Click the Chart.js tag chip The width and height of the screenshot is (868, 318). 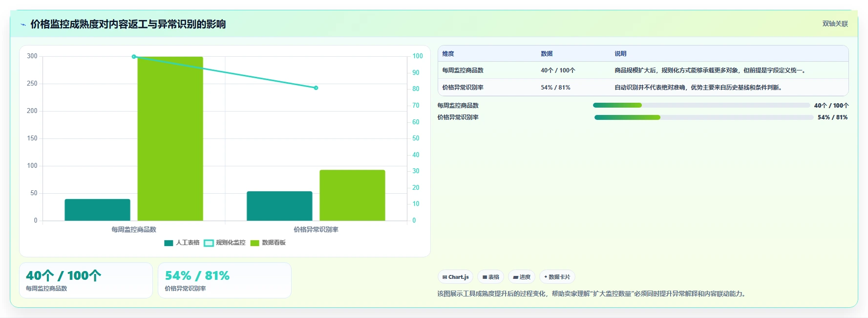(455, 277)
